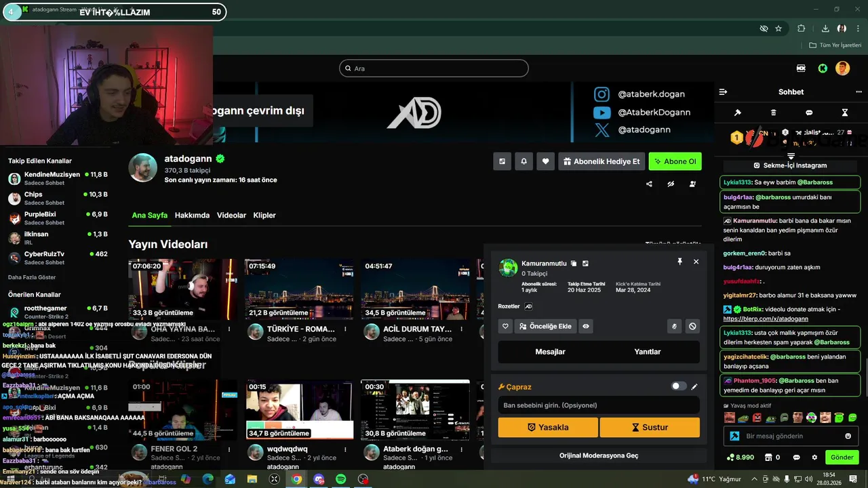This screenshot has width=868, height=488.
Task: Switch to the Yanıtlar tab
Action: [648, 352]
